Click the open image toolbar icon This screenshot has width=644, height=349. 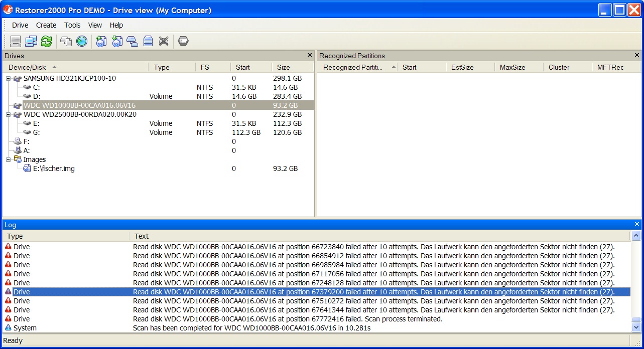[x=117, y=42]
